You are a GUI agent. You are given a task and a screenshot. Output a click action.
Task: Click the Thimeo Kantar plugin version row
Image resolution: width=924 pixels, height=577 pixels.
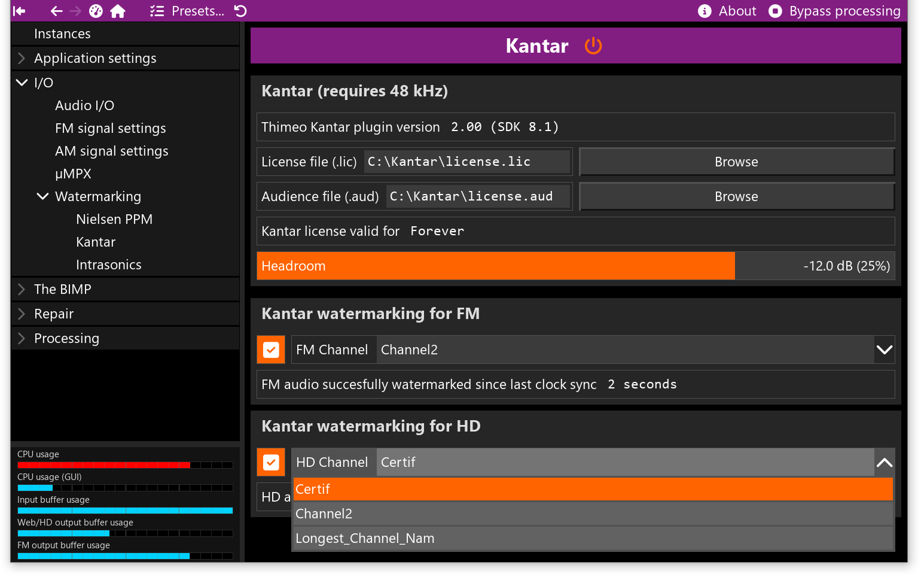(x=576, y=127)
